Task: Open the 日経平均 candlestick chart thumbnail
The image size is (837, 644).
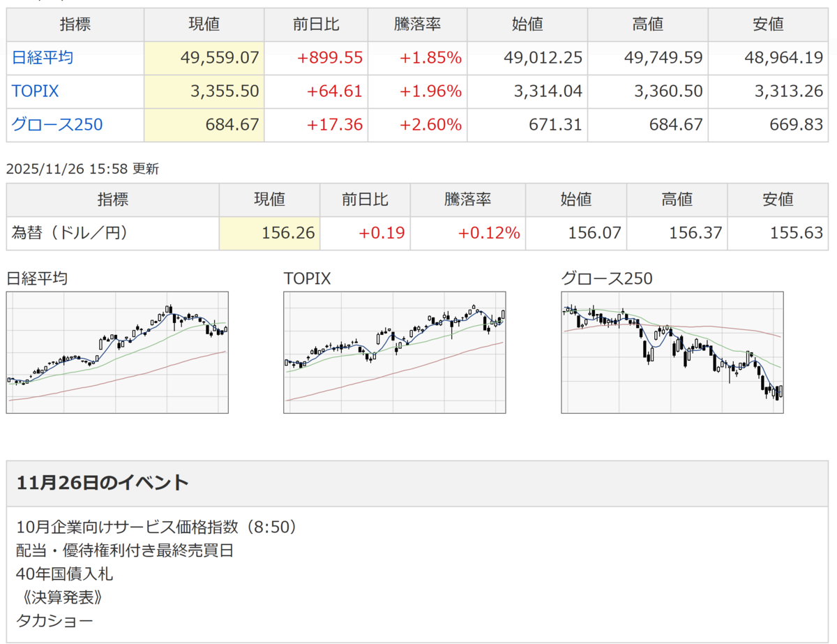Action: click(117, 352)
